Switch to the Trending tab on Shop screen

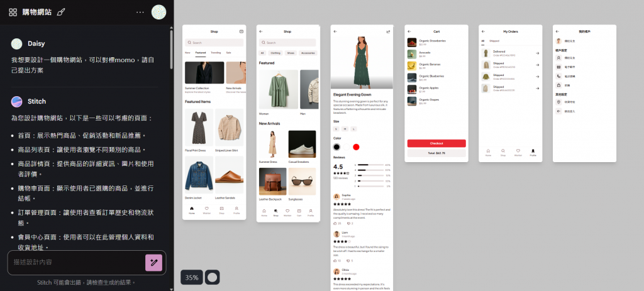pos(216,53)
